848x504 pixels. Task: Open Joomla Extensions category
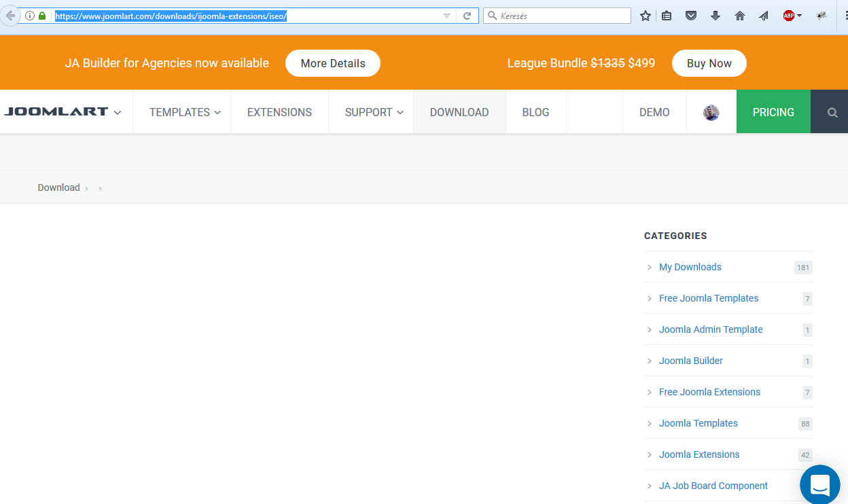click(x=699, y=454)
